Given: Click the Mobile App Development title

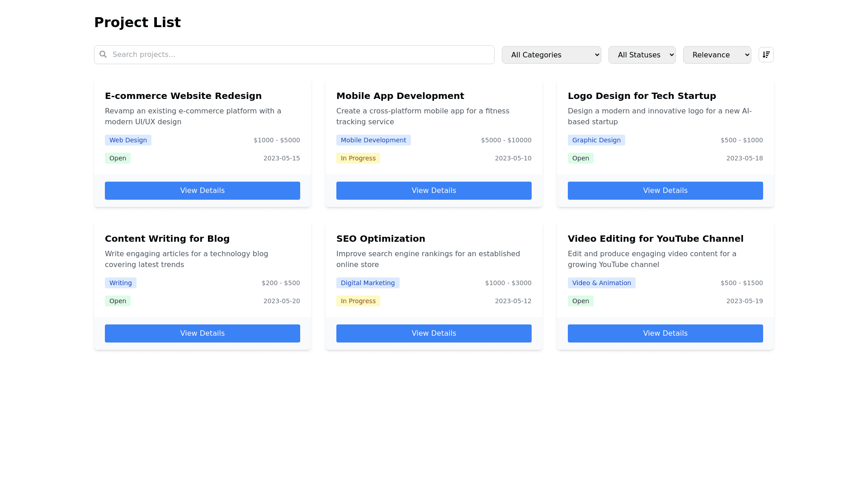Looking at the screenshot, I should point(400,96).
